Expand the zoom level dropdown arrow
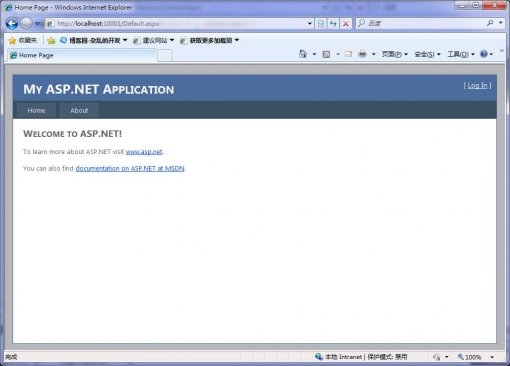The width and height of the screenshot is (510, 366). click(x=492, y=357)
